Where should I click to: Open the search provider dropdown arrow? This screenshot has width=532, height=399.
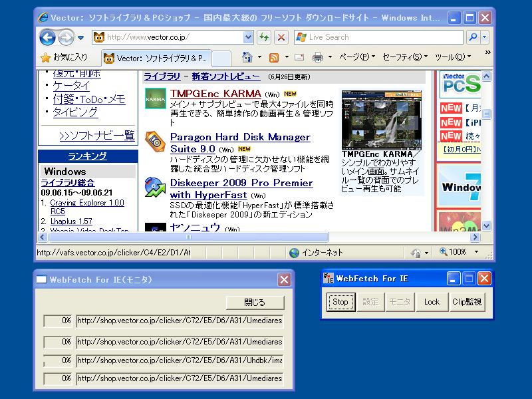pos(485,37)
